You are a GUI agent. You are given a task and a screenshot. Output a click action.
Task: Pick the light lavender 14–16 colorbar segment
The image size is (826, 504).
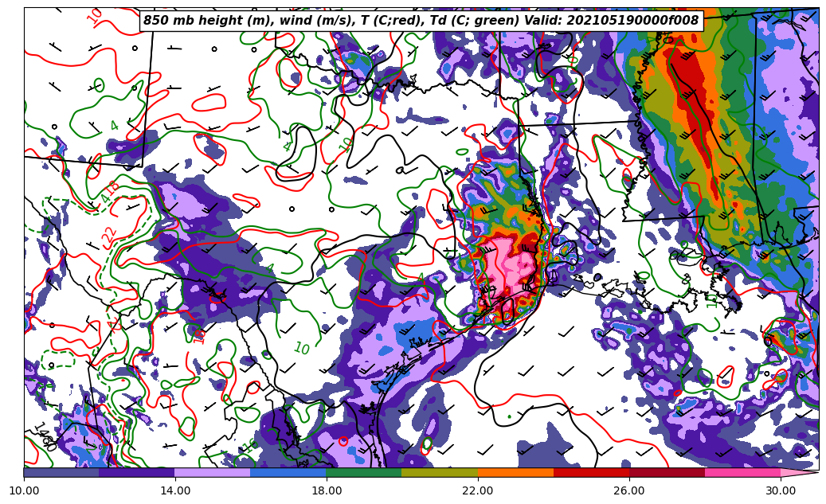click(x=213, y=472)
